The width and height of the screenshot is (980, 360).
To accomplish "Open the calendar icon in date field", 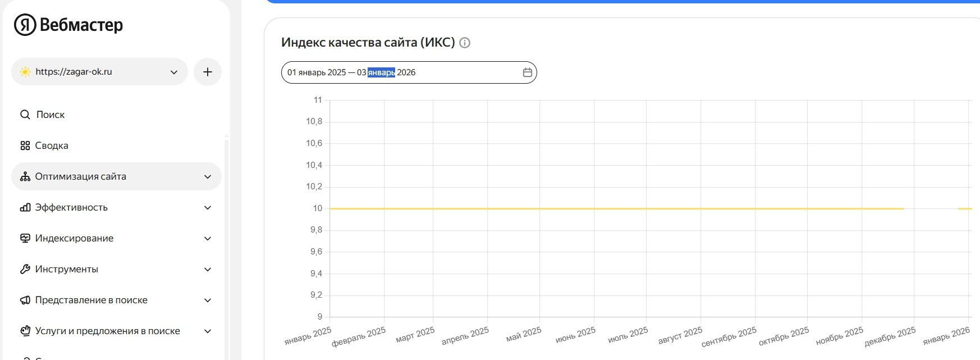I will click(527, 72).
